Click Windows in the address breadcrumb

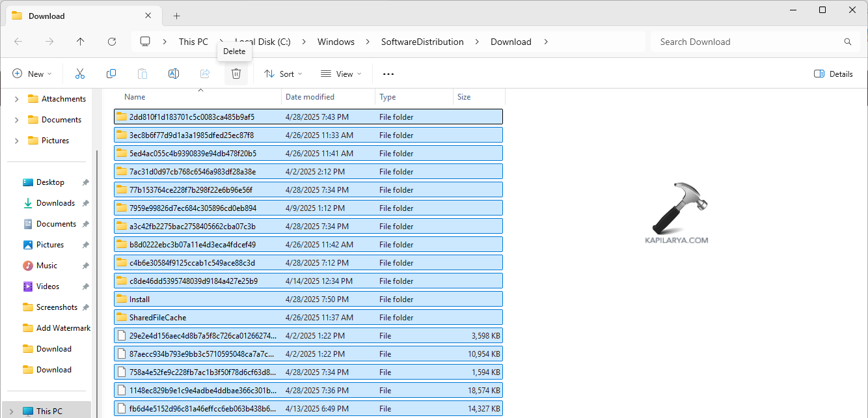[x=336, y=42]
